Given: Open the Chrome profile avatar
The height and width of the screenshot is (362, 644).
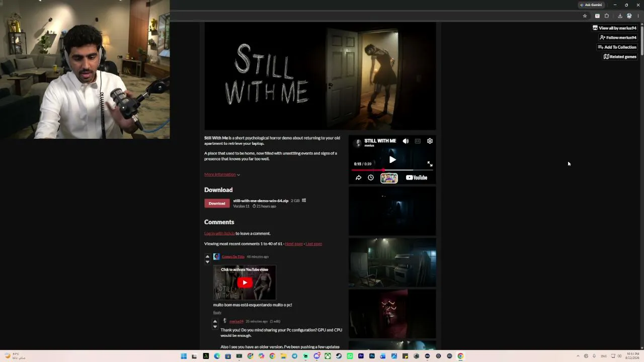Looking at the screenshot, I should tap(629, 16).
